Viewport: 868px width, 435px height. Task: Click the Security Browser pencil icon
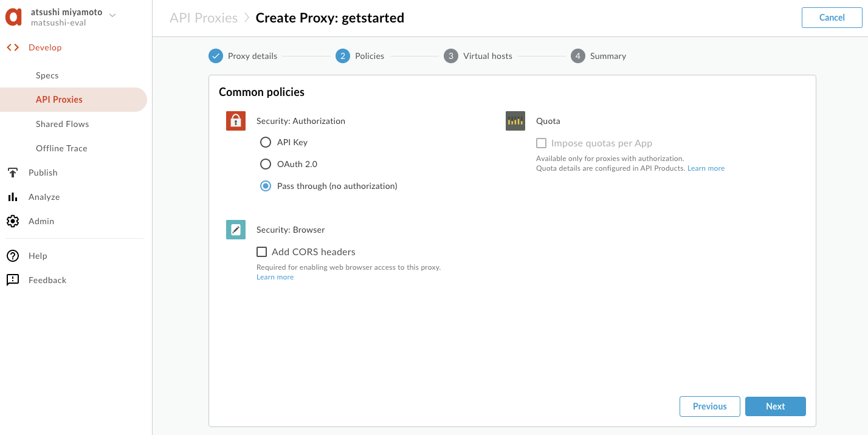[x=236, y=230]
